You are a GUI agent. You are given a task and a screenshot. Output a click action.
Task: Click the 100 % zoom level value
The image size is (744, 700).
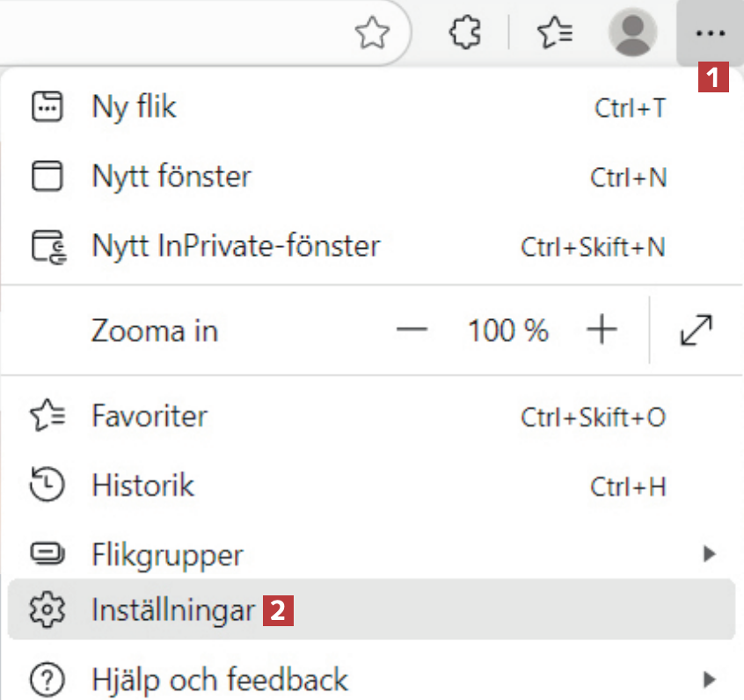(x=507, y=332)
